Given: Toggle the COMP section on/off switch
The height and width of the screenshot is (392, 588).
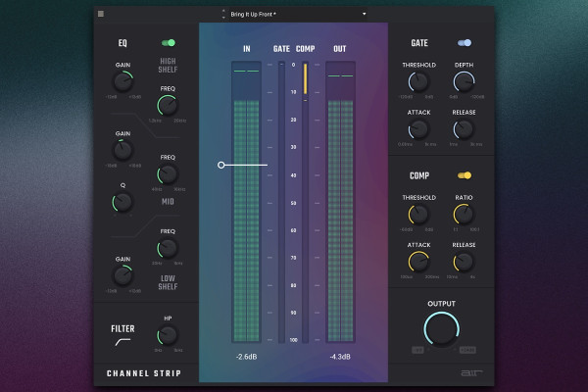Looking at the screenshot, I should pos(465,175).
